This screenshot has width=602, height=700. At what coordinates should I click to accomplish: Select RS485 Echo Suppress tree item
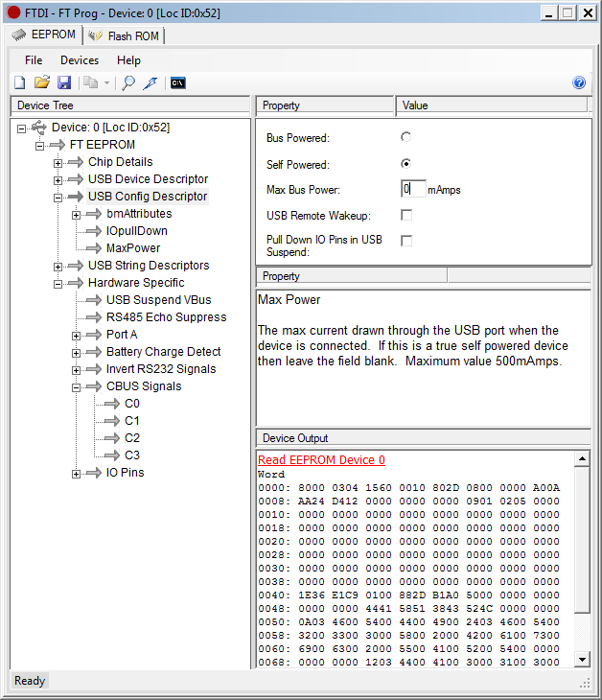(166, 317)
